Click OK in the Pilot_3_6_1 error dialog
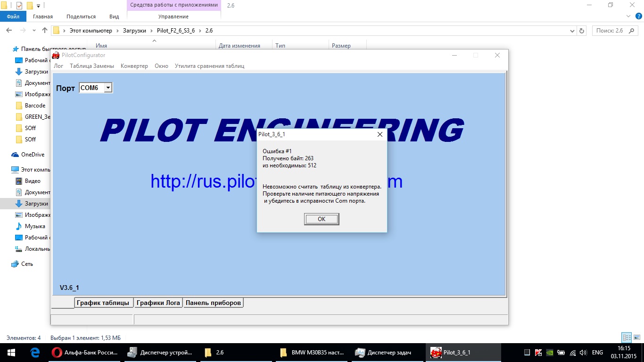This screenshot has width=644, height=362. (322, 219)
